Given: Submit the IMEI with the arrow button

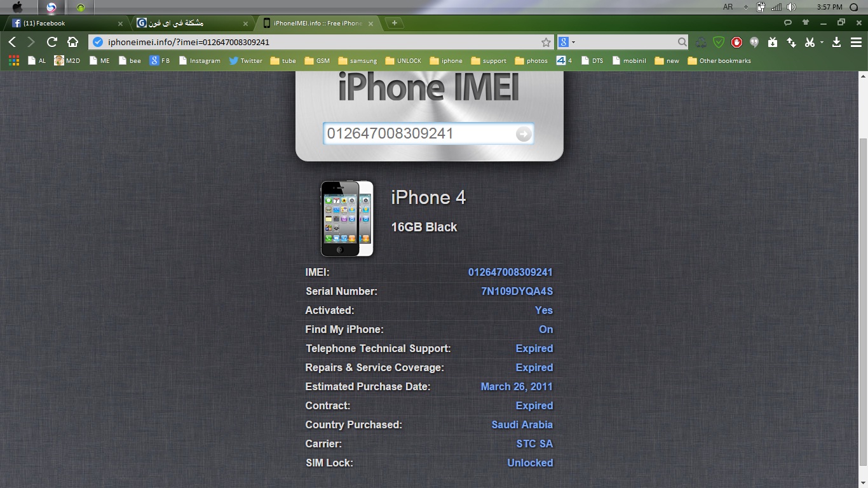Looking at the screenshot, I should tap(524, 133).
